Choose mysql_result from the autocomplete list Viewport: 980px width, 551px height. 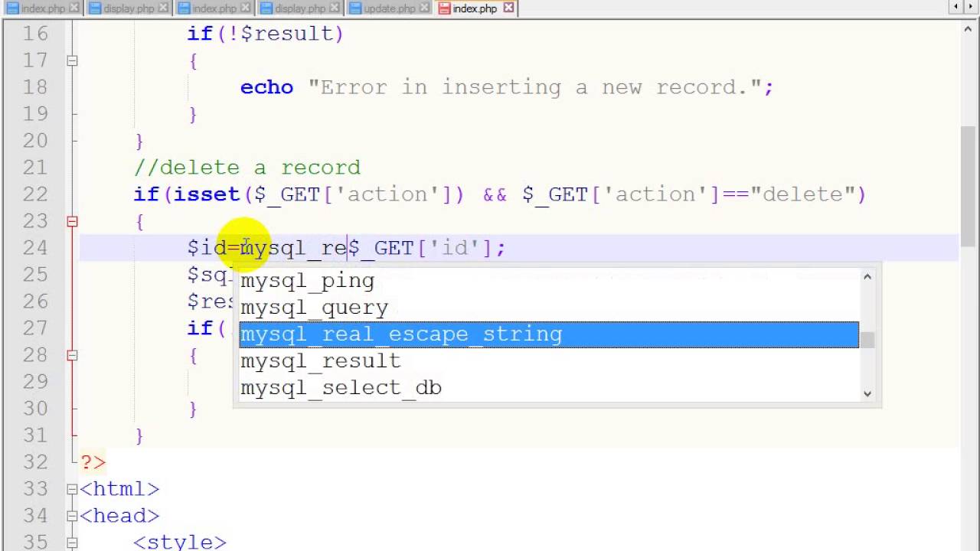coord(549,361)
